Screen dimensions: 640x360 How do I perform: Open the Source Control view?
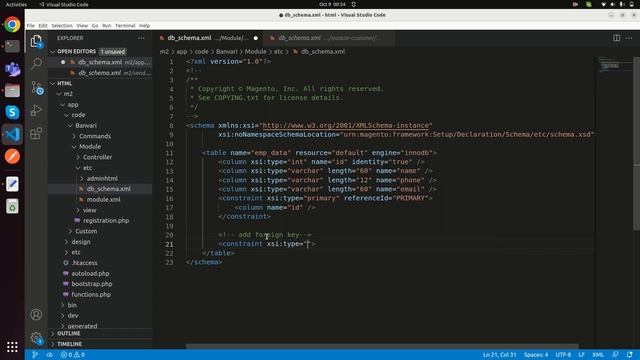coord(36,87)
